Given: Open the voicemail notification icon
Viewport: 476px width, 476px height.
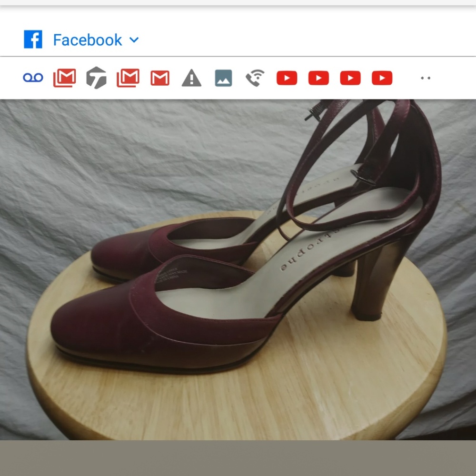Looking at the screenshot, I should tap(33, 78).
